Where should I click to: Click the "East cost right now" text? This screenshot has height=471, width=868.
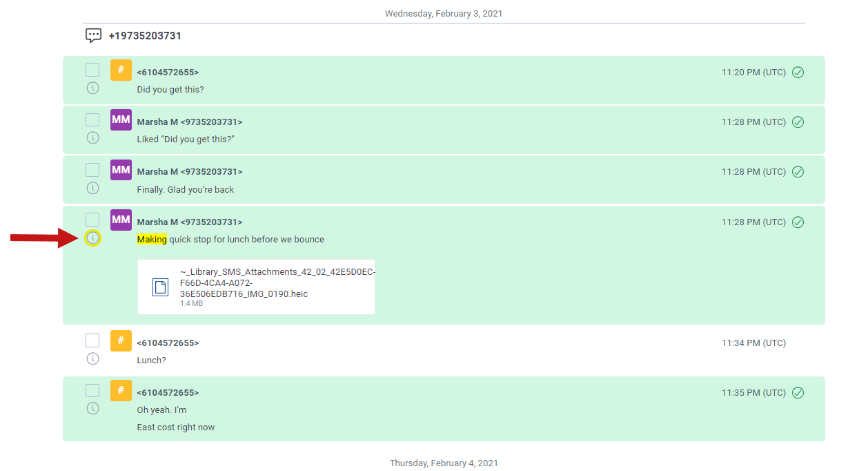coord(175,427)
